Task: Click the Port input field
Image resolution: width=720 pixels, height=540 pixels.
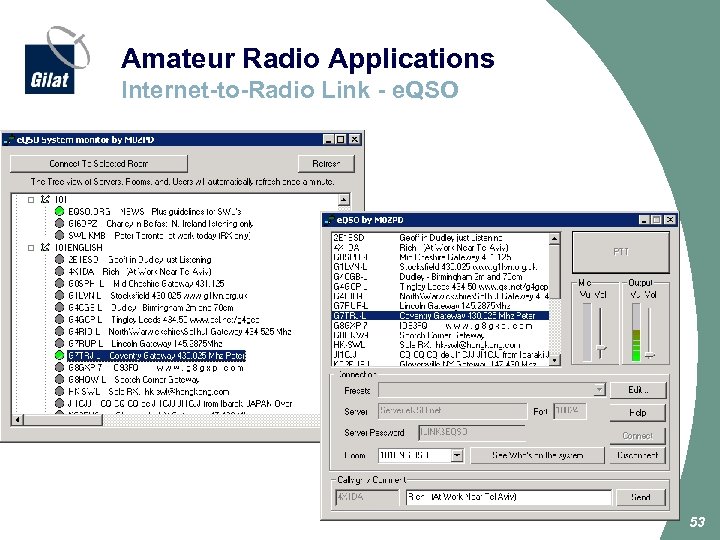Action: (569, 411)
